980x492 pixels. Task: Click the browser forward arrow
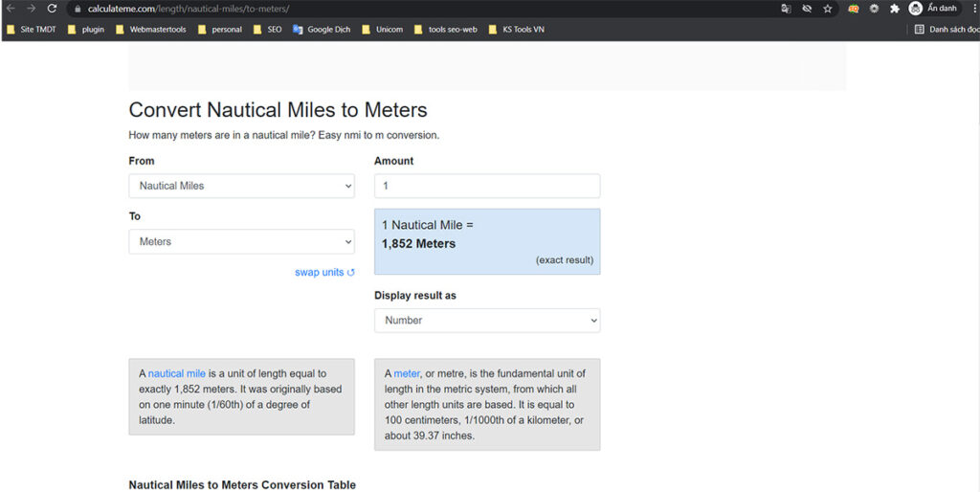pos(31,9)
